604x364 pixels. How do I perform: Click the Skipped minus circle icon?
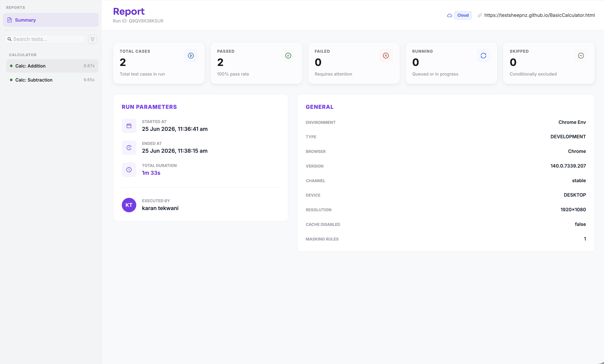pyautogui.click(x=581, y=56)
